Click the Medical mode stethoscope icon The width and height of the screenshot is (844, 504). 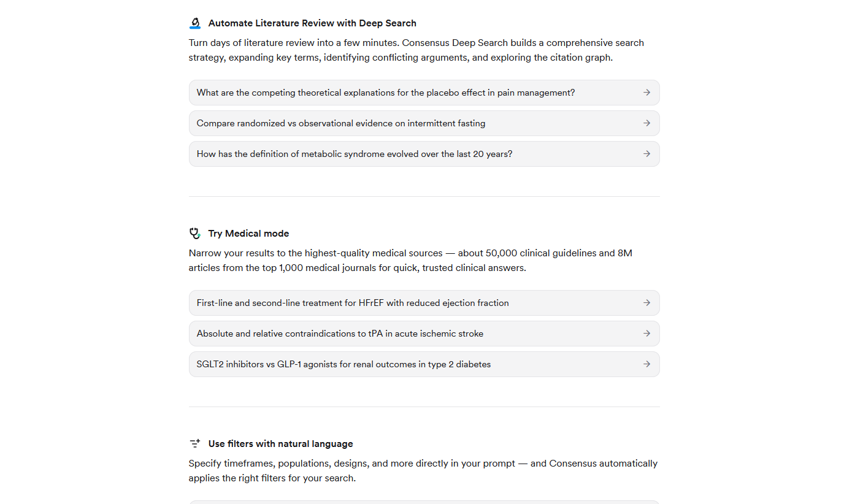click(x=195, y=234)
